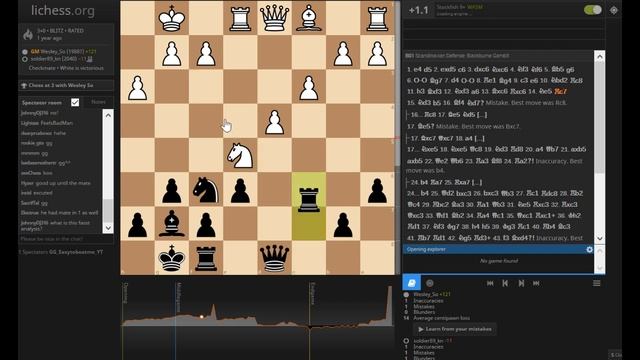The image size is (640, 360).
Task: Select the black king
Action: click(172, 258)
